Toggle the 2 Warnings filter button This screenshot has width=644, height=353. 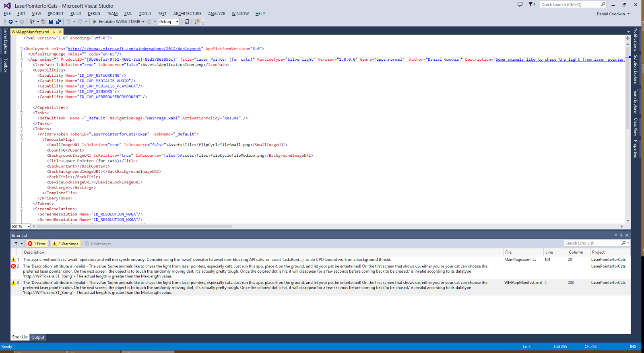coord(66,244)
